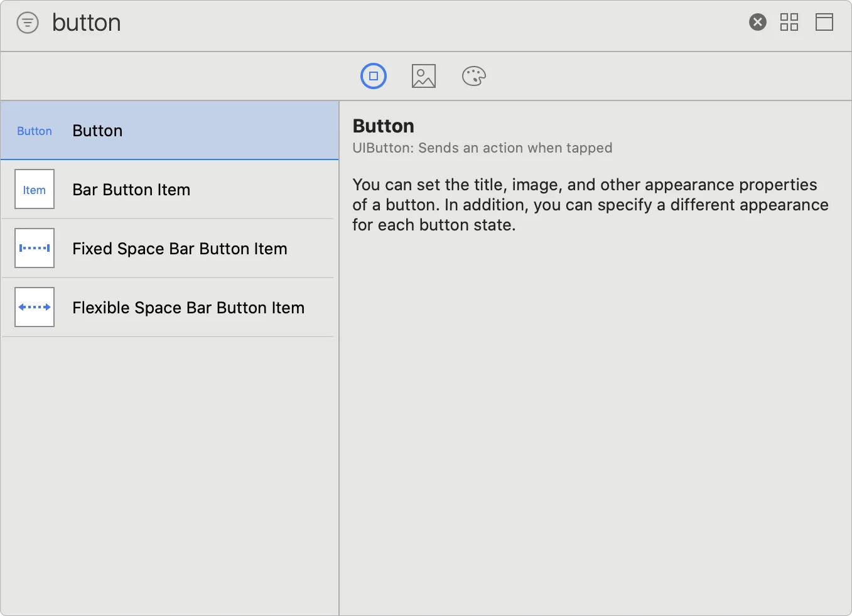852x616 pixels.
Task: Select Fixed Space Bar Button Item
Action: (170, 249)
